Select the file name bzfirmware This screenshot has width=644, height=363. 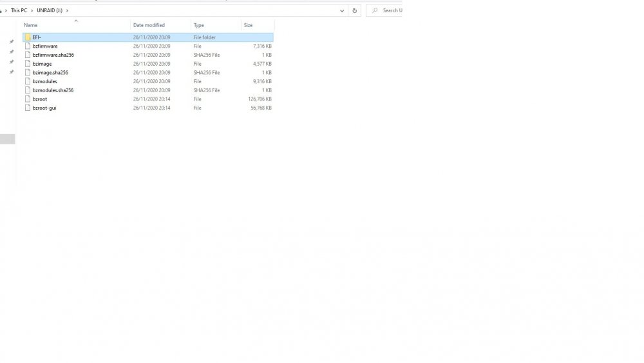(45, 46)
